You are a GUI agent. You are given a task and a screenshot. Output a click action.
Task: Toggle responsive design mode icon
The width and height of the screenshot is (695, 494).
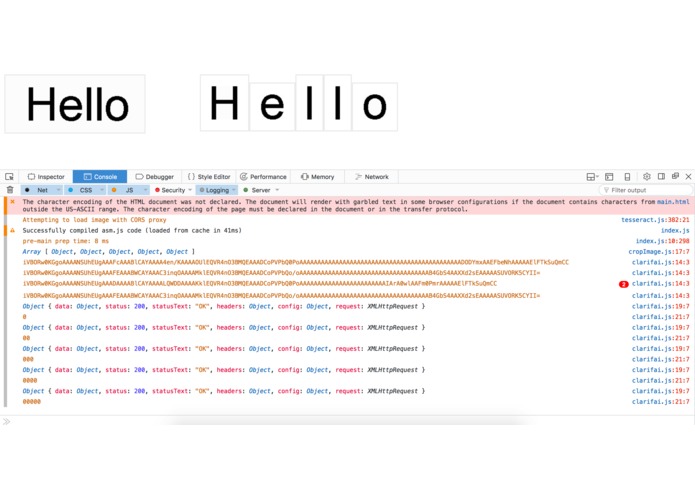click(627, 176)
